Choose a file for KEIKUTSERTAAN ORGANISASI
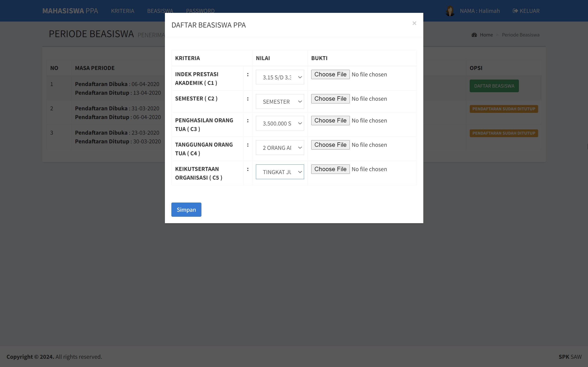 [x=330, y=169]
